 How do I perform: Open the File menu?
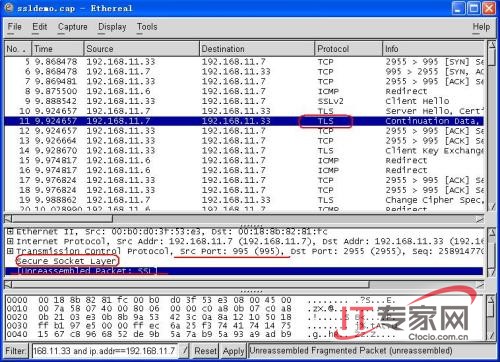point(15,27)
